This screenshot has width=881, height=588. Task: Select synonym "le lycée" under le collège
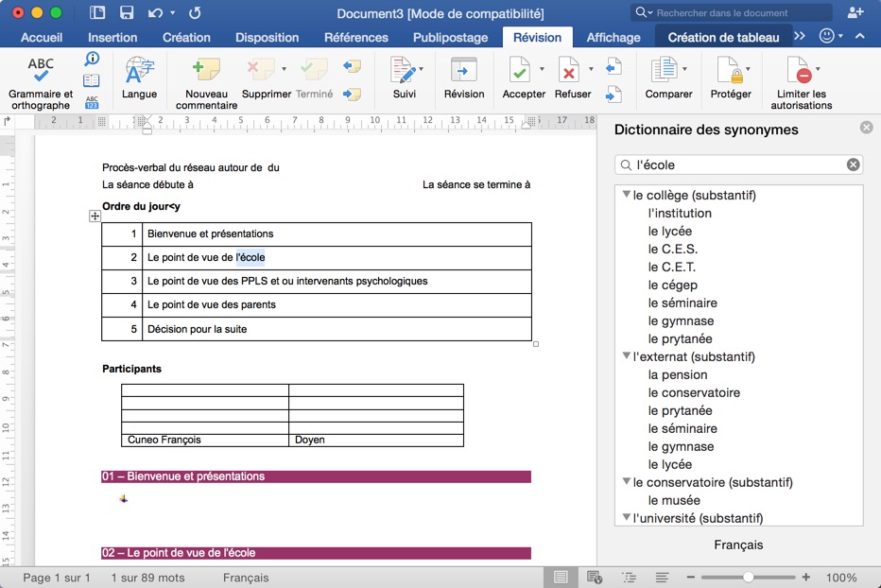tap(670, 231)
